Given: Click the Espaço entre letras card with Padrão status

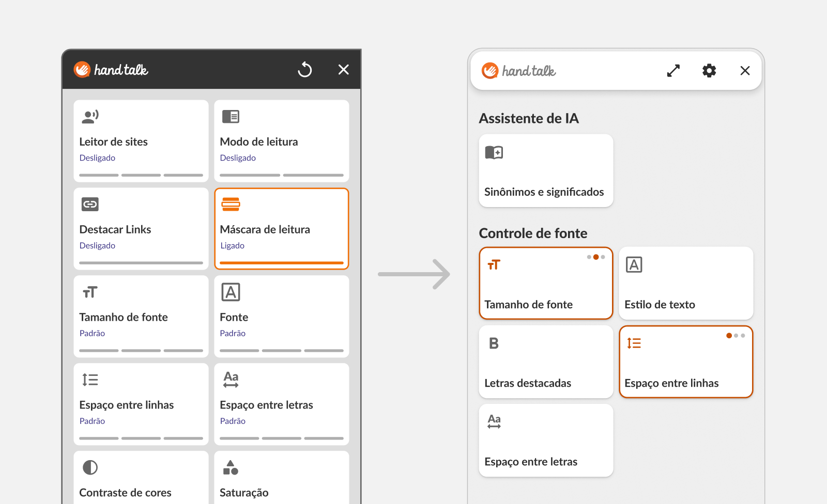Looking at the screenshot, I should click(x=281, y=404).
